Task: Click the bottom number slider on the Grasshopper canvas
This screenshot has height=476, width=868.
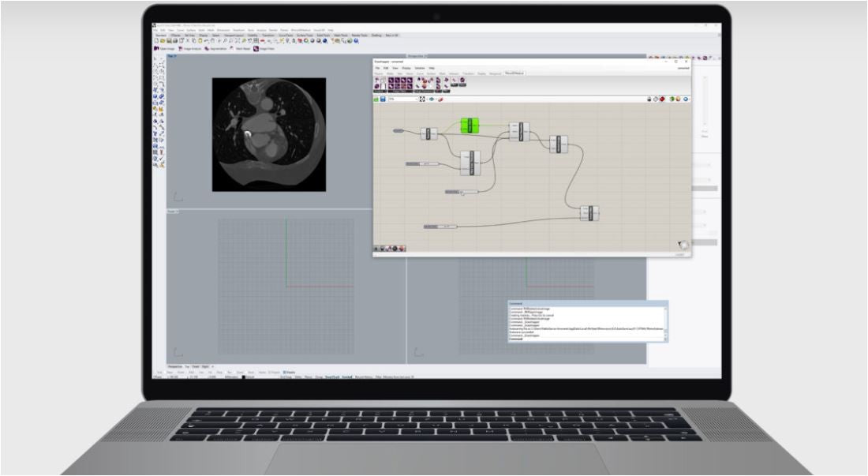Action: click(440, 227)
